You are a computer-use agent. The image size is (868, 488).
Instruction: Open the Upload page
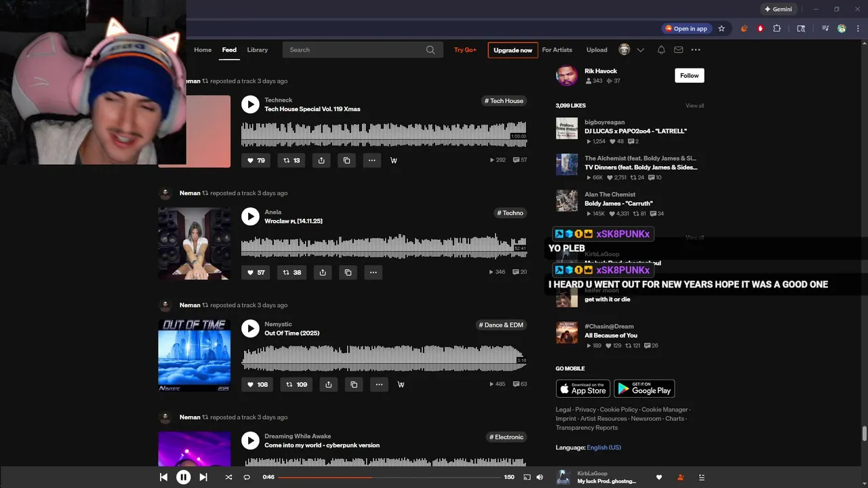pyautogui.click(x=597, y=49)
